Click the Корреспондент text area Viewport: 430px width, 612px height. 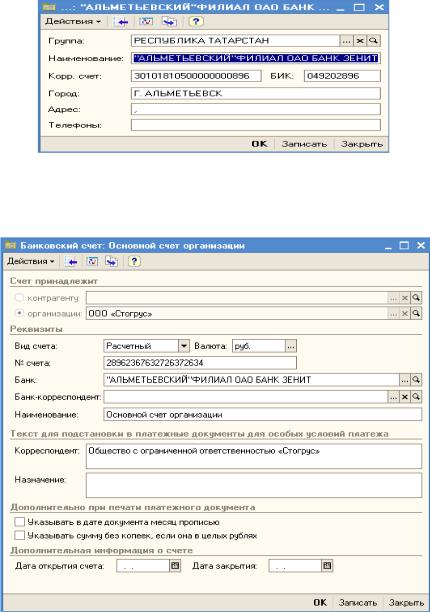click(254, 456)
